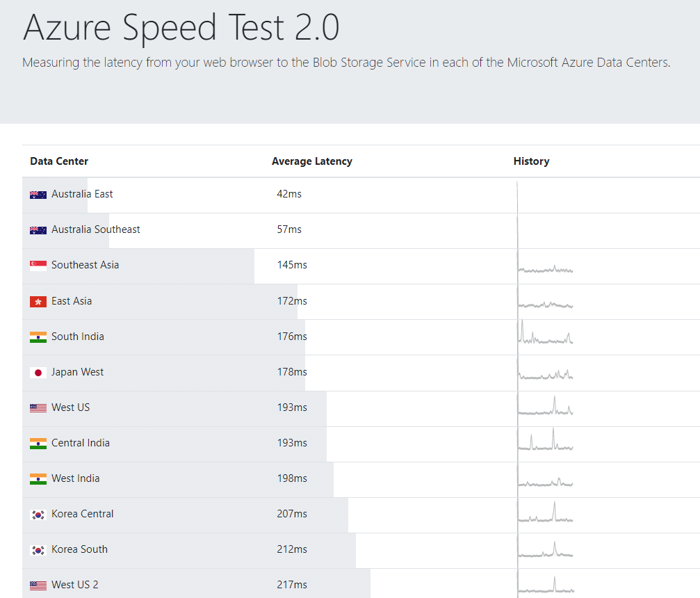Select the Korea South row name
The height and width of the screenshot is (598, 700).
pos(79,549)
